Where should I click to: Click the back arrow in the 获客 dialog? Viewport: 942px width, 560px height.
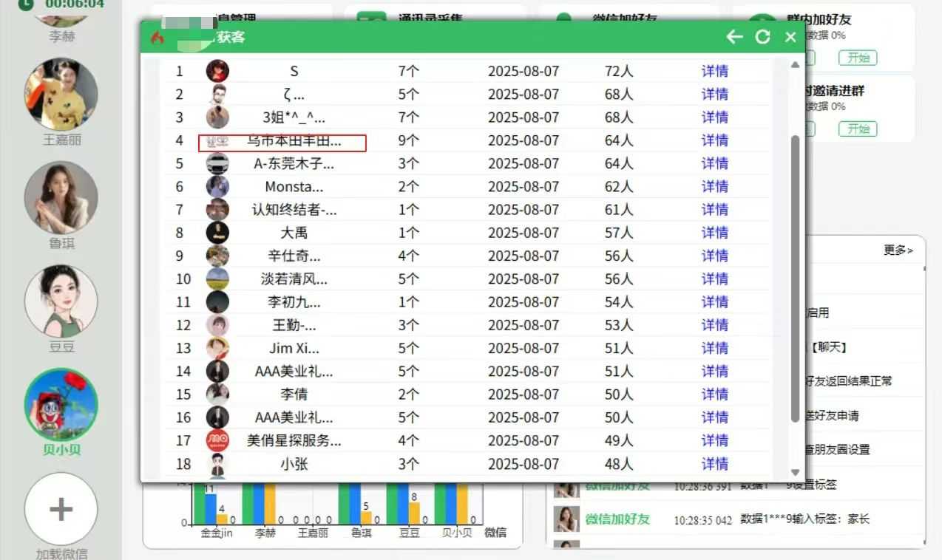tap(733, 37)
